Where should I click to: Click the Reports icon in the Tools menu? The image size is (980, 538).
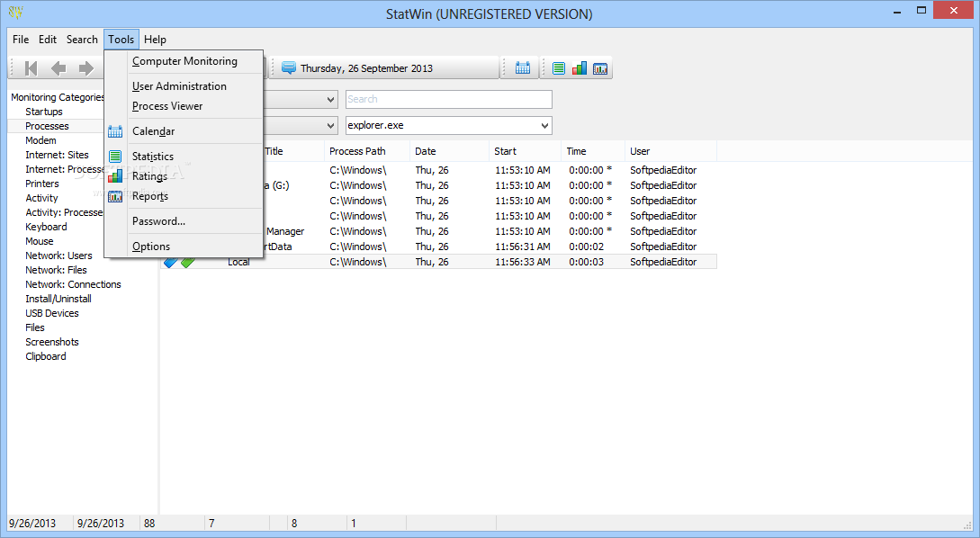click(x=115, y=196)
